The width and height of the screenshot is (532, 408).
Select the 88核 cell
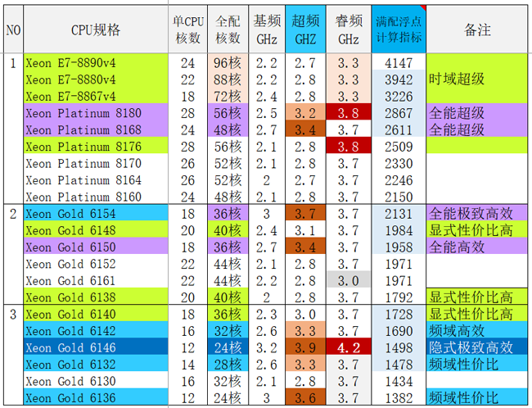pyautogui.click(x=228, y=79)
